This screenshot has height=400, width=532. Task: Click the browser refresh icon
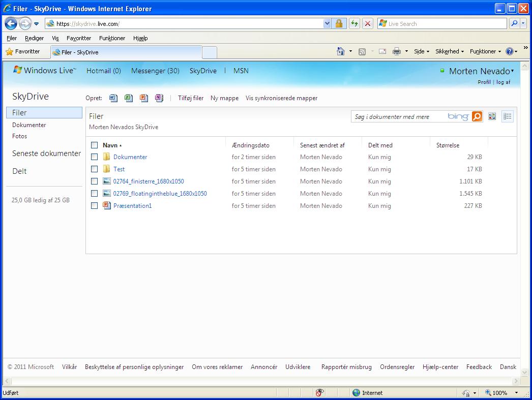pos(354,23)
